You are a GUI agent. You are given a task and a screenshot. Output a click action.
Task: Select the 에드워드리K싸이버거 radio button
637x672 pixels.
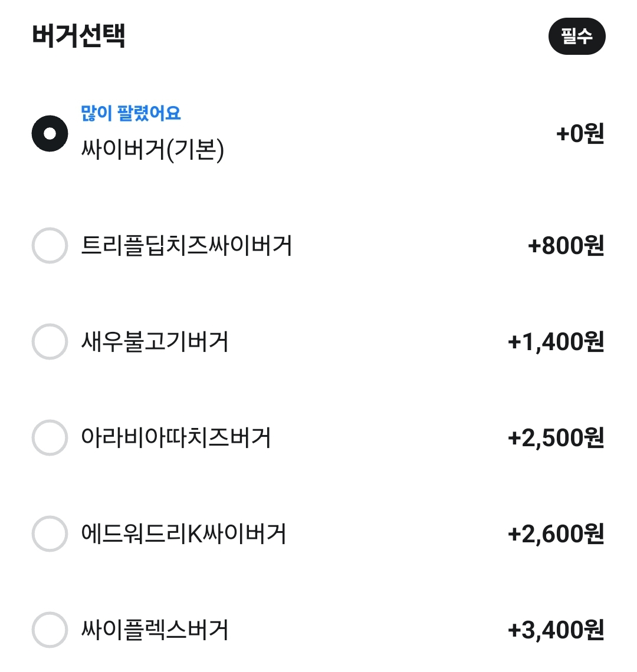tap(50, 534)
